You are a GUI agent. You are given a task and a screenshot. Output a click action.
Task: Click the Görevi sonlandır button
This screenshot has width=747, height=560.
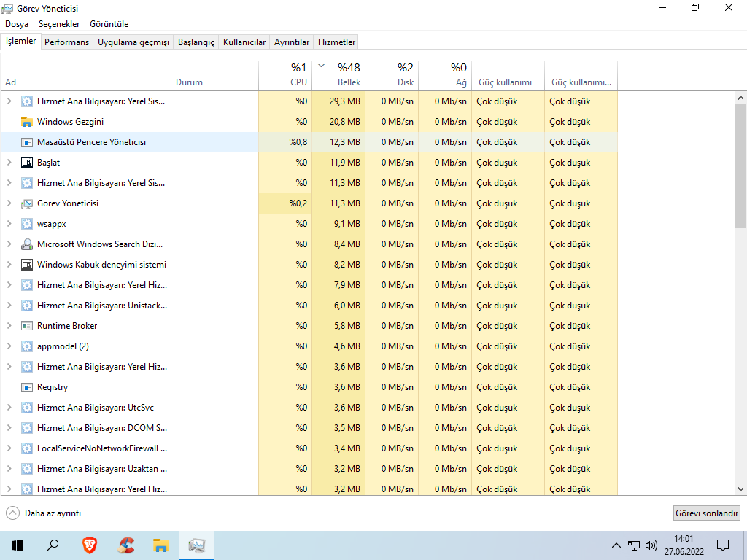click(707, 513)
